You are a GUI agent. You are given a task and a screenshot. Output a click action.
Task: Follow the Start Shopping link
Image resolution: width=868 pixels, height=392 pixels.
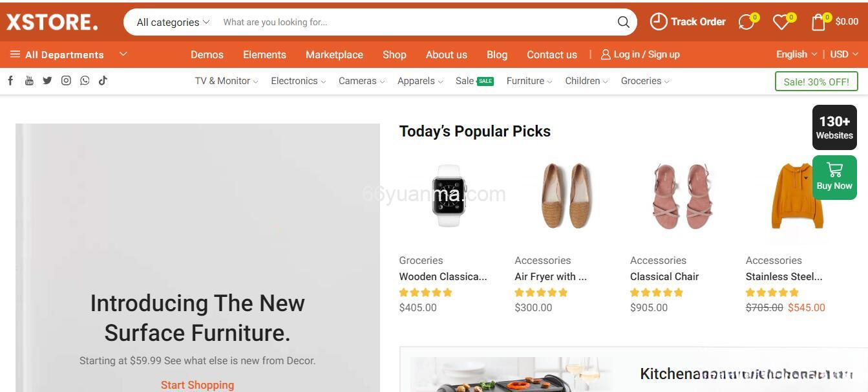pyautogui.click(x=197, y=385)
